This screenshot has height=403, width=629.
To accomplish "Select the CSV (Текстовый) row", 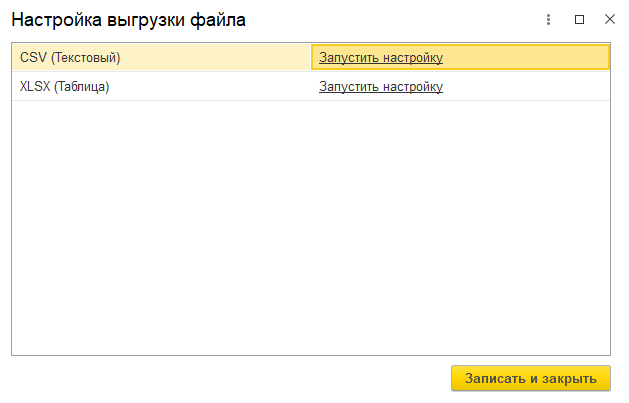I will click(x=70, y=58).
